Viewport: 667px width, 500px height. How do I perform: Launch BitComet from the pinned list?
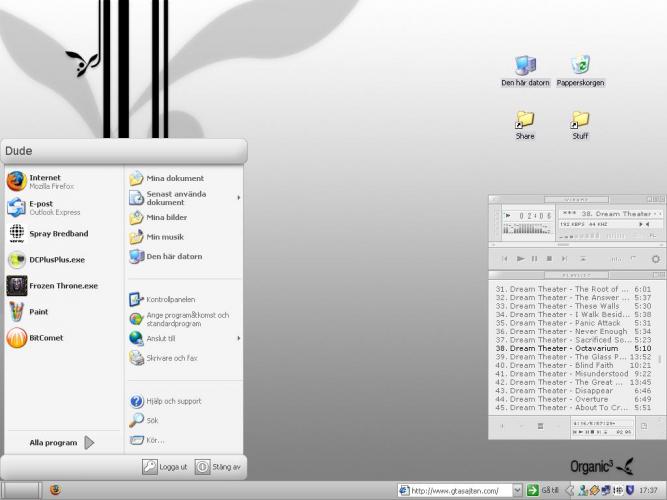[x=45, y=338]
